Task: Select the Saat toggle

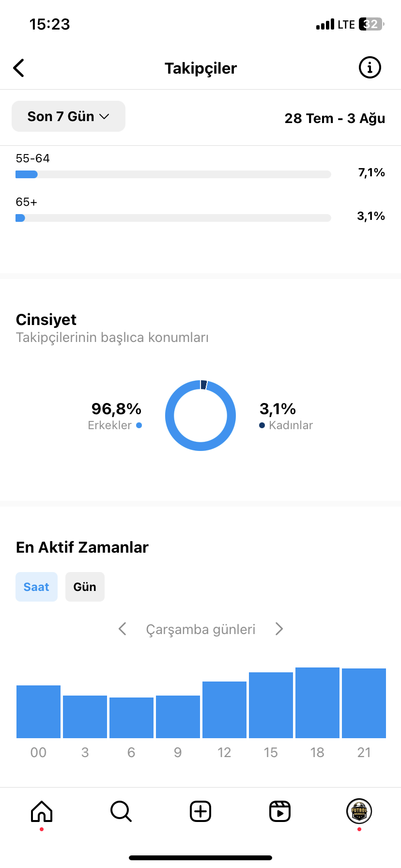Action: tap(36, 587)
